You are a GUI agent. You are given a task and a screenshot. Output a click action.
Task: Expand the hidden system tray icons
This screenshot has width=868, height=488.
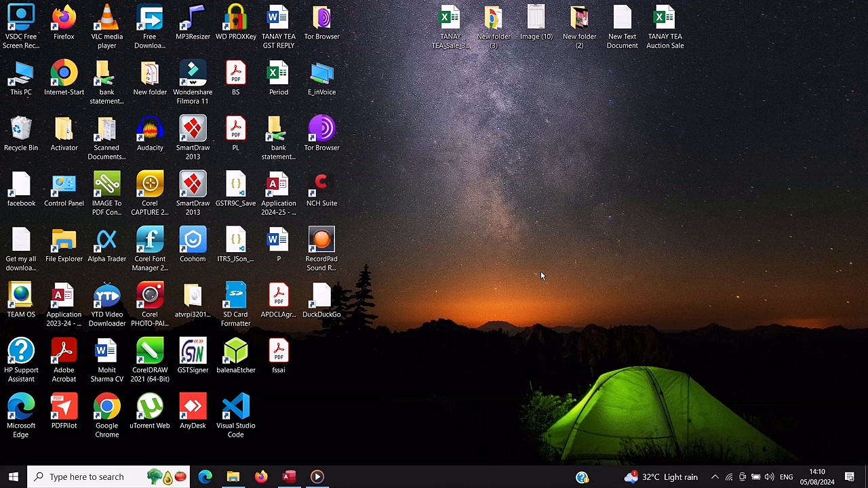coord(715,476)
